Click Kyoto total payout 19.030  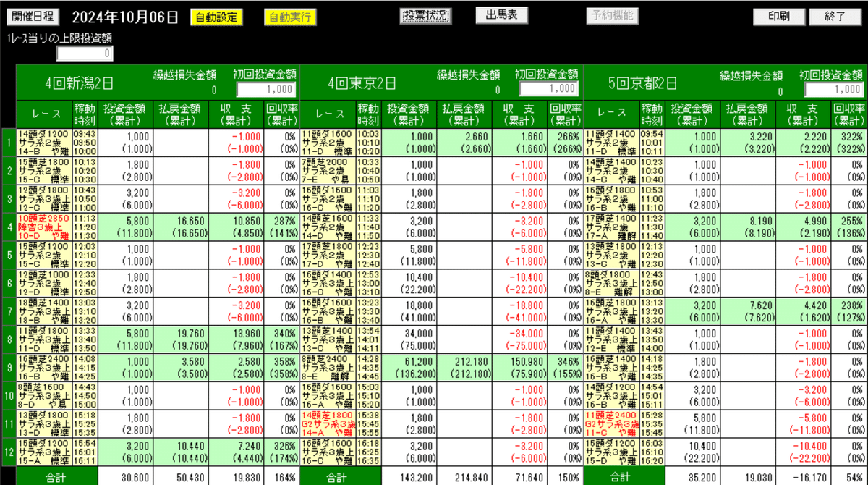click(x=748, y=477)
